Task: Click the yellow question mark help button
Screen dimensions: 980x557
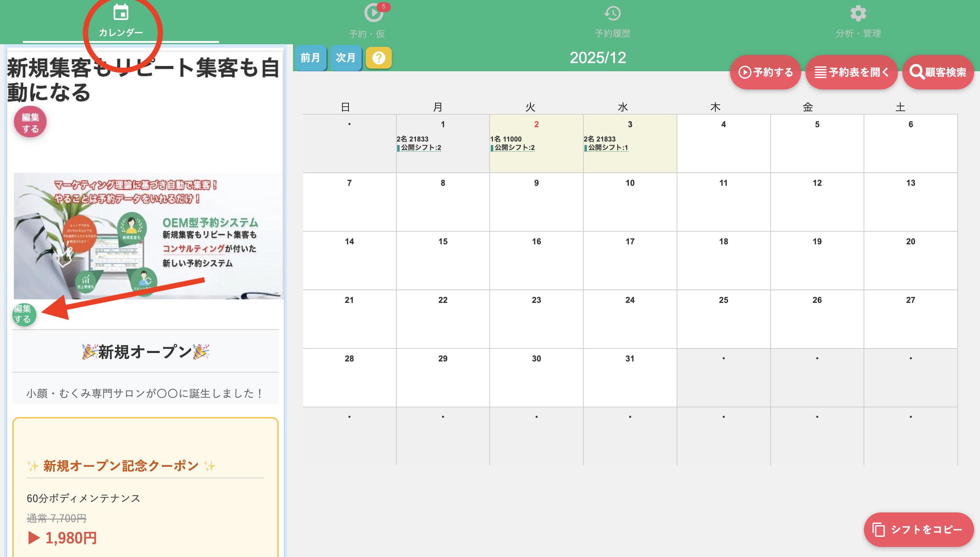Action: coord(378,58)
